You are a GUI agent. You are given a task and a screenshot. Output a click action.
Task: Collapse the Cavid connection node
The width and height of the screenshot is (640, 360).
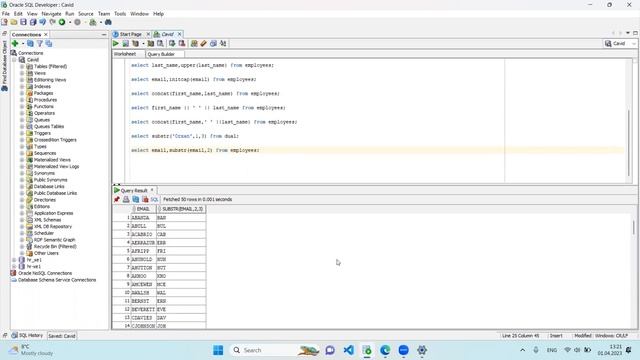click(x=14, y=60)
